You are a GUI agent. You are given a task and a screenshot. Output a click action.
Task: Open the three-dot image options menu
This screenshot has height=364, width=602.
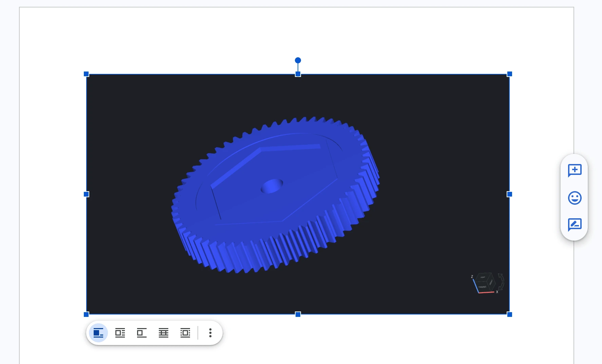click(210, 333)
